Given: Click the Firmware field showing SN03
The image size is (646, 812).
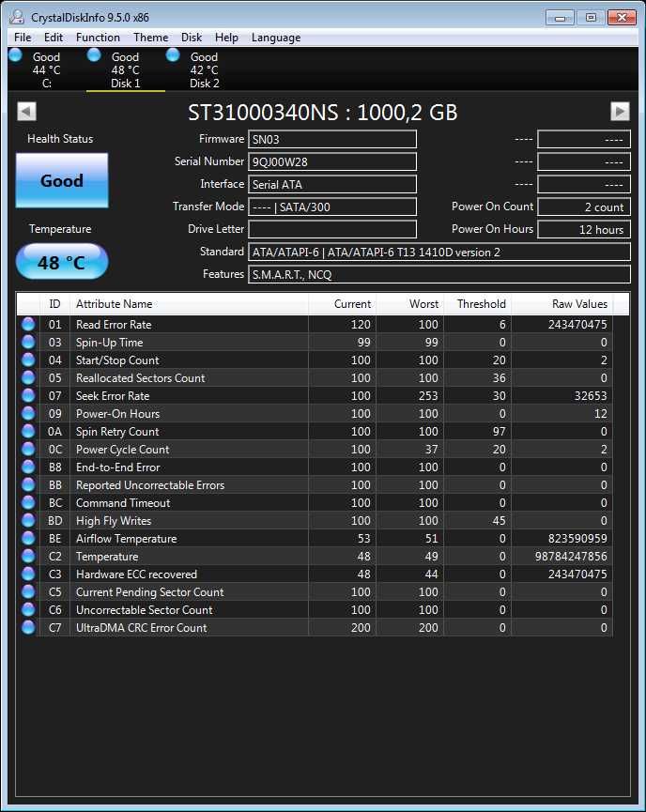Looking at the screenshot, I should point(332,139).
